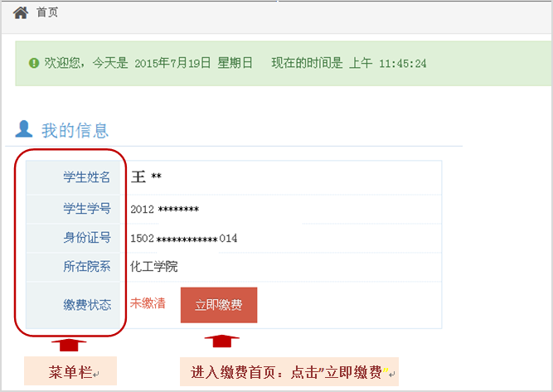
Task: Click the 立即缴费 button
Action: pos(218,305)
